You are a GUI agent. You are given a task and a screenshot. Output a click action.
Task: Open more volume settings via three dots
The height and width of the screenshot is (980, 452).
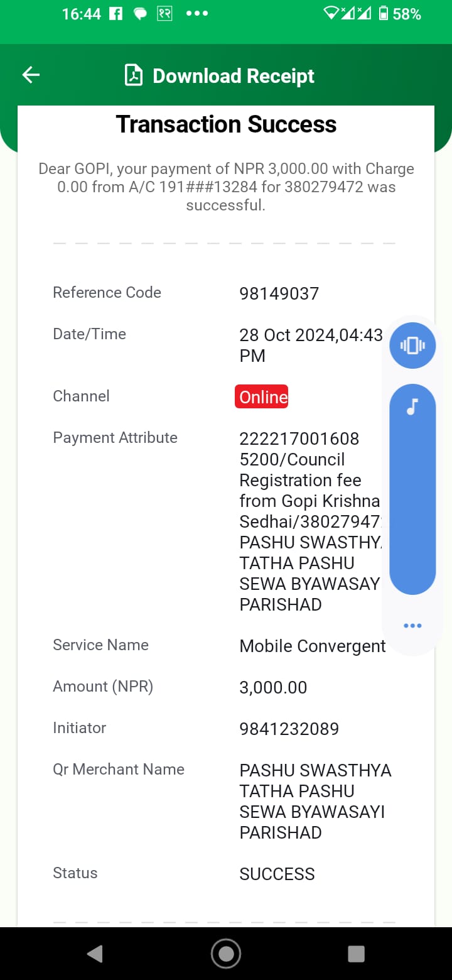(x=412, y=626)
